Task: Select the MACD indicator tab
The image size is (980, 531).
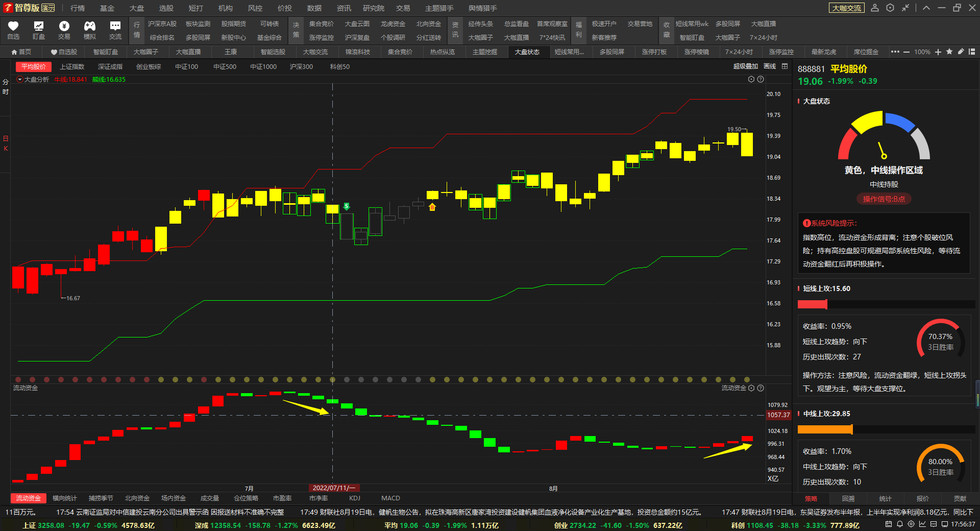Action: point(390,498)
